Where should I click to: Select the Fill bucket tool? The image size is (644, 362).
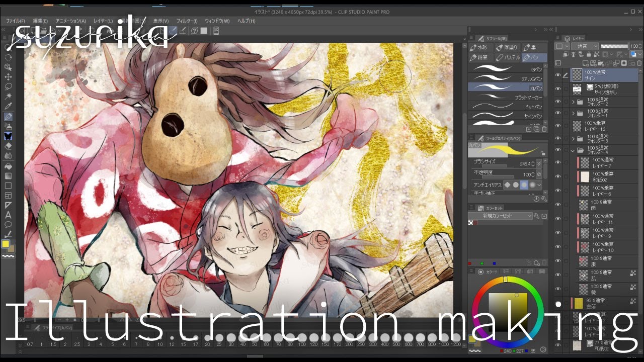tap(8, 166)
